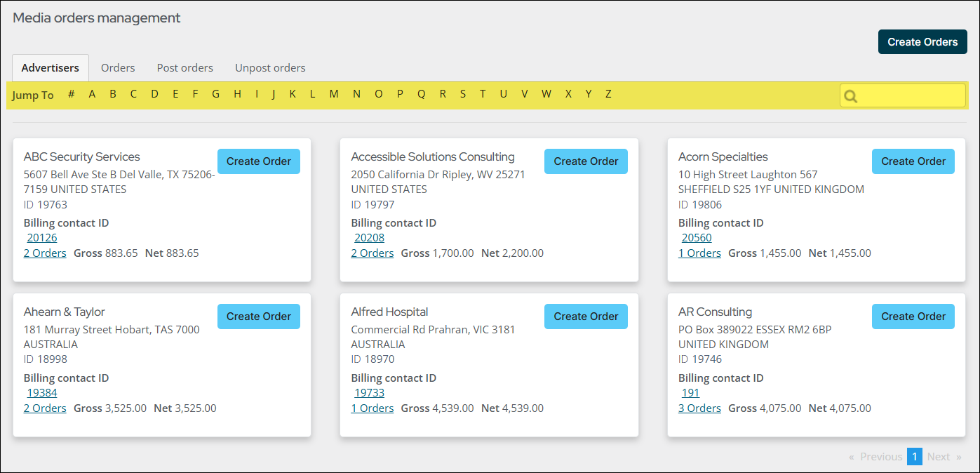
Task: Go to Previous page
Action: 881,457
